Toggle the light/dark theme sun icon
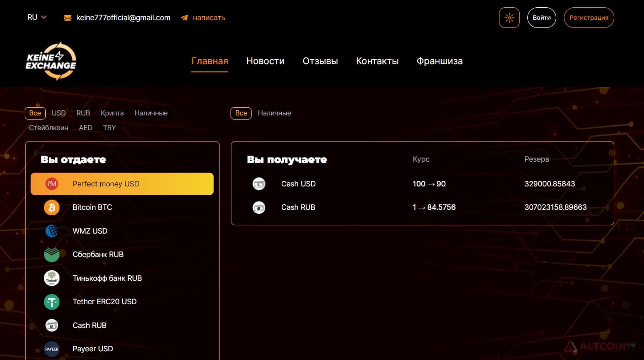This screenshot has height=360, width=644. (509, 18)
